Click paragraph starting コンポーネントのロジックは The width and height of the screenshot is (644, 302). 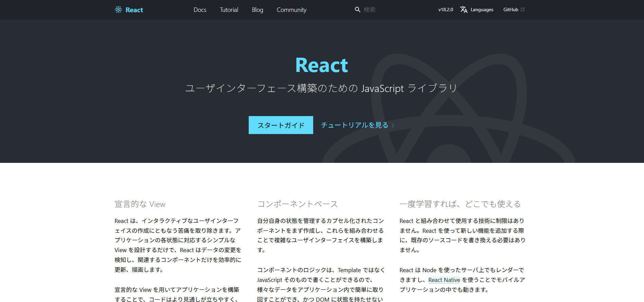321,284
